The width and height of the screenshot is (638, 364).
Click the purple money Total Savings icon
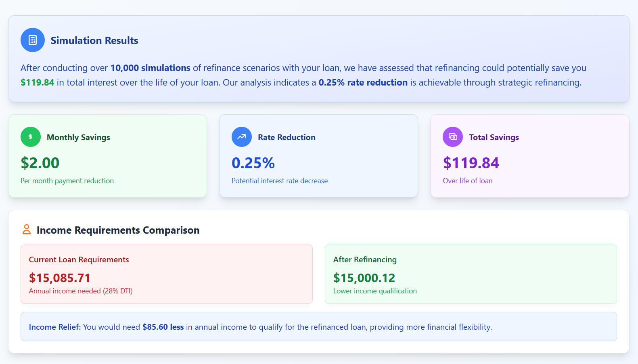[x=453, y=137]
